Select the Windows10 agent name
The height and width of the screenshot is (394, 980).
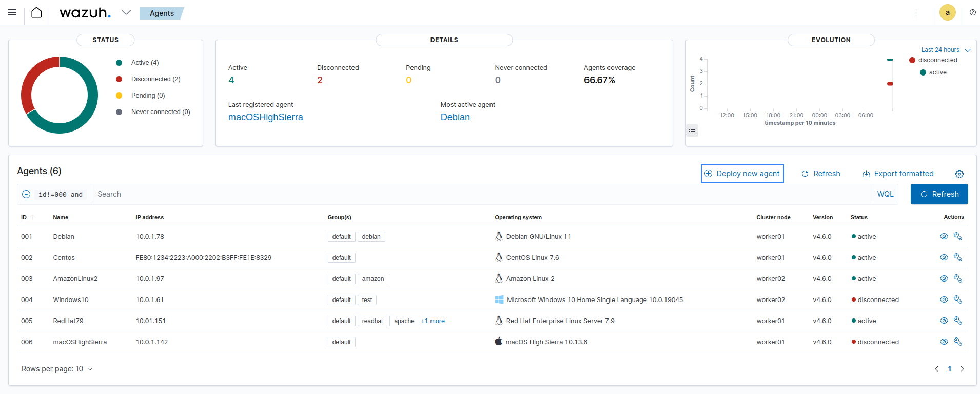(x=71, y=300)
